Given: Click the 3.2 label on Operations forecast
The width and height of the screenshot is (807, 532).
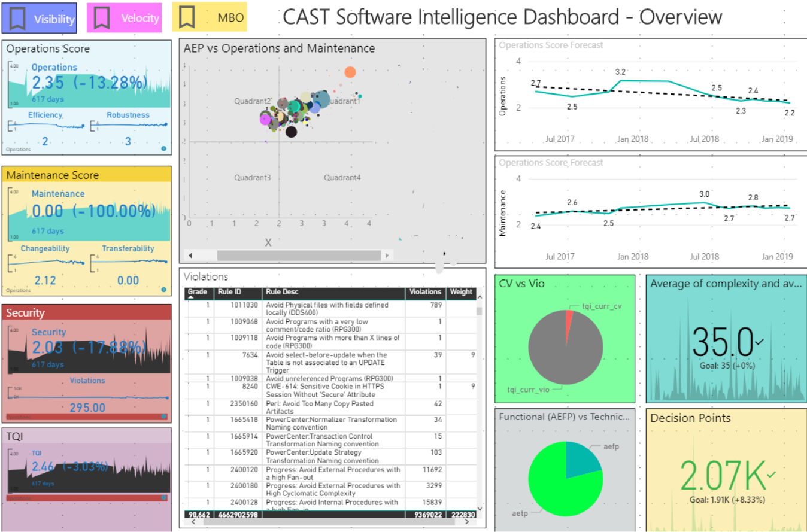Looking at the screenshot, I should pos(621,72).
